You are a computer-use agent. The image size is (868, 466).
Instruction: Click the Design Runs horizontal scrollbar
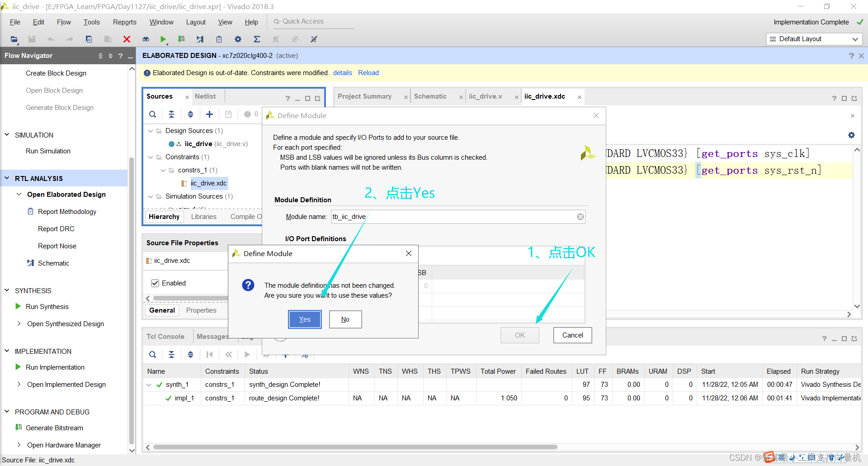point(355,447)
